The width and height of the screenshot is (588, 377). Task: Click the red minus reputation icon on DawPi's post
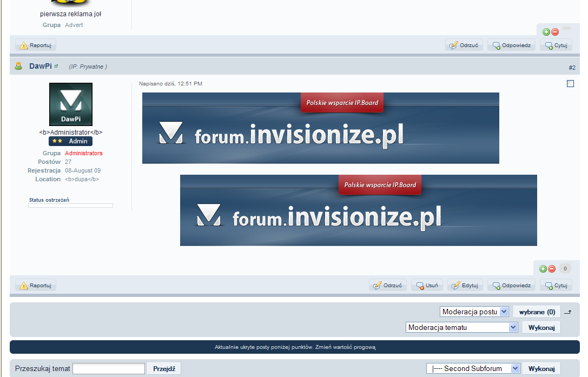552,268
